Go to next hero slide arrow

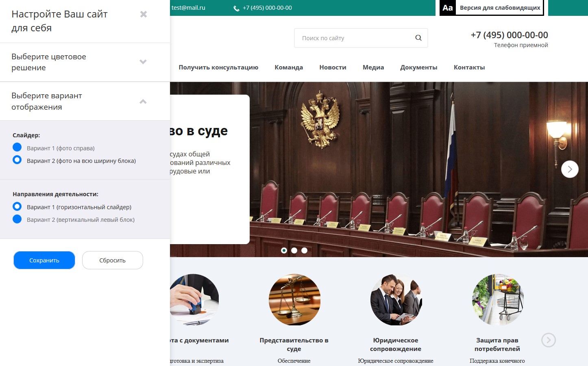(x=569, y=169)
